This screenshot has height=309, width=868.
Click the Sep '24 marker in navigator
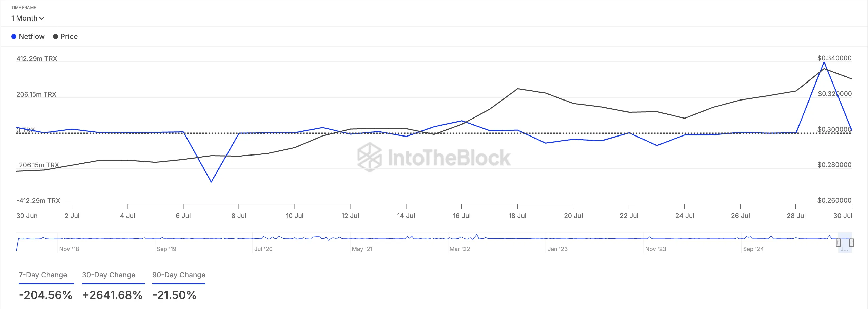click(x=753, y=249)
